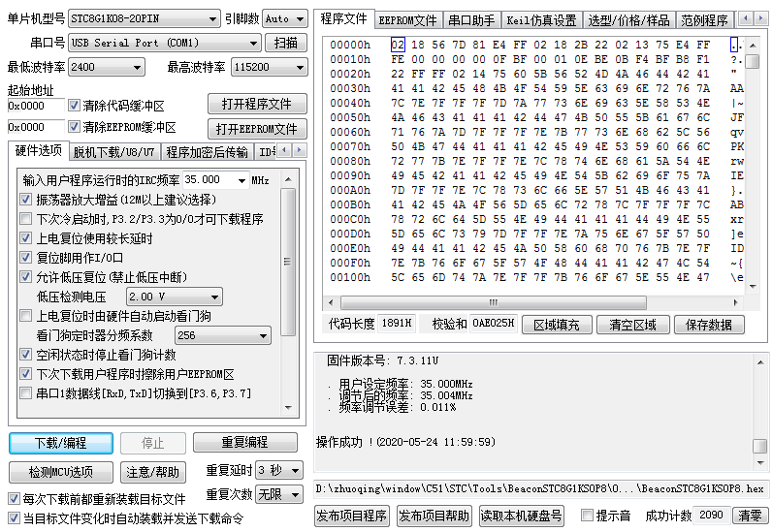772x532 pixels.
Task: Switch to the 串口助手 tab
Action: (x=471, y=20)
